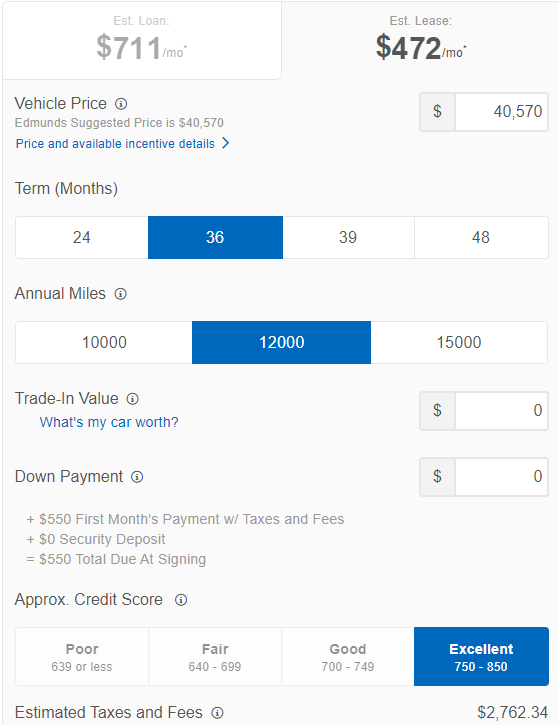
Task: Click into the Vehicle Price input field
Action: point(502,112)
